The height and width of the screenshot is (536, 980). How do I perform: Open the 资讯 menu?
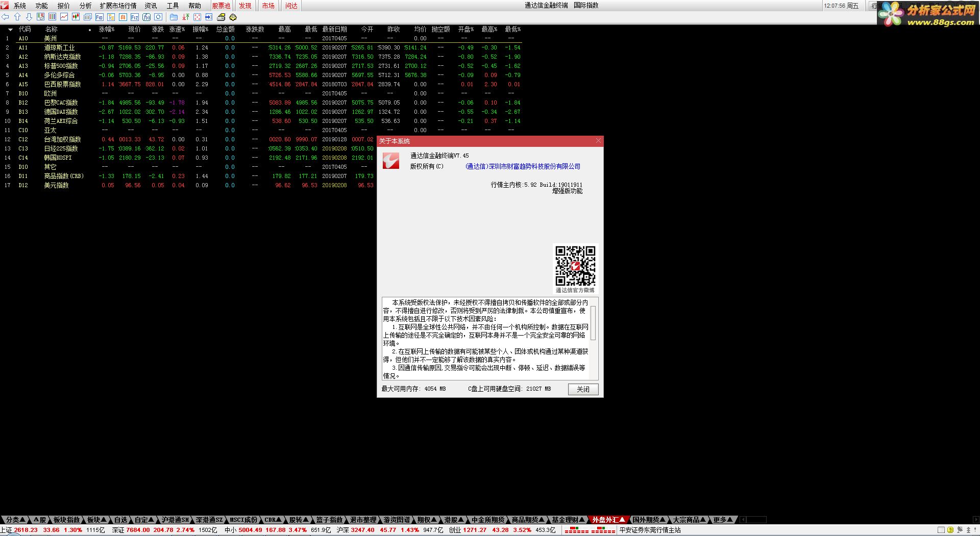151,6
